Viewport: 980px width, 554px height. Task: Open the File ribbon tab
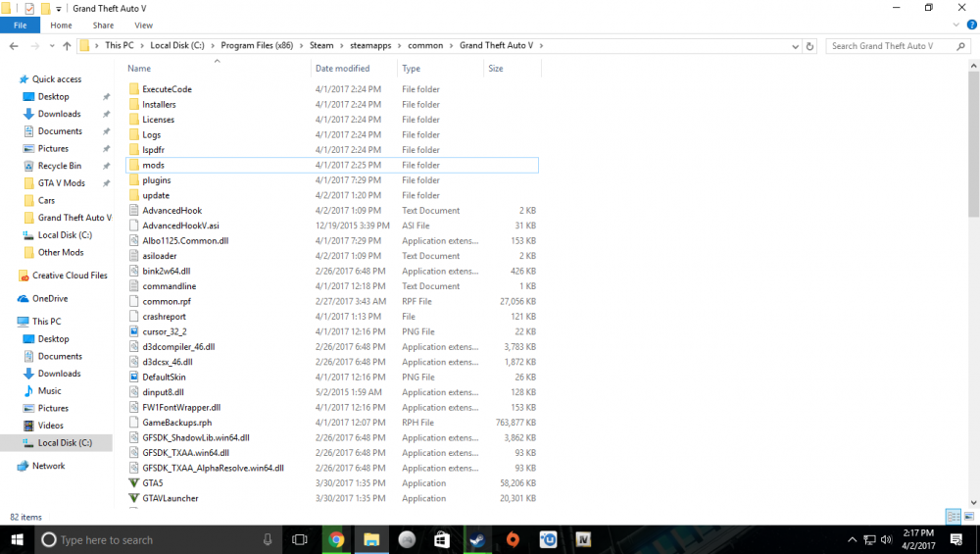click(x=20, y=25)
